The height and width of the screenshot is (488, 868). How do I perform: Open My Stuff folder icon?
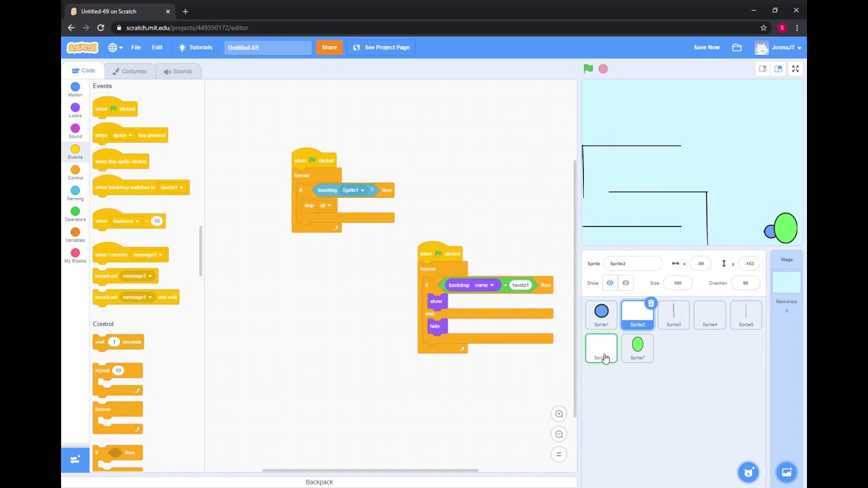(x=736, y=47)
